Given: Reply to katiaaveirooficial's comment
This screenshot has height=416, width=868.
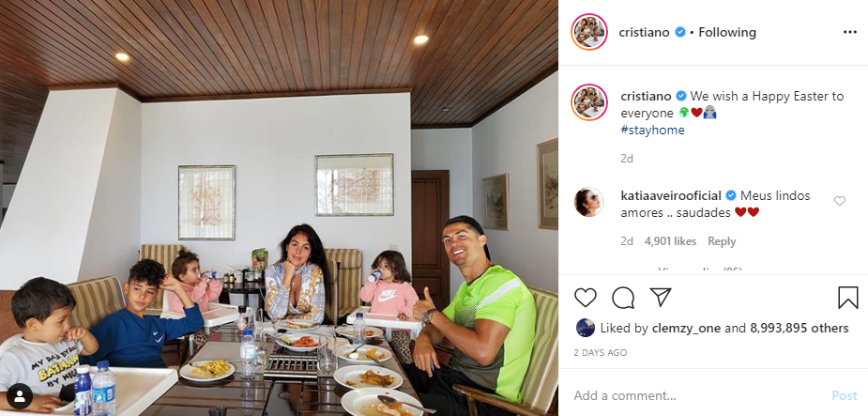Looking at the screenshot, I should point(722,241).
